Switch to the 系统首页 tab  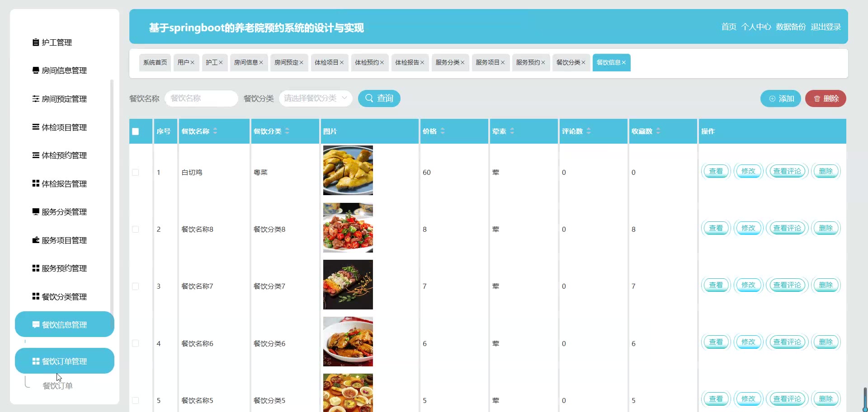click(155, 63)
